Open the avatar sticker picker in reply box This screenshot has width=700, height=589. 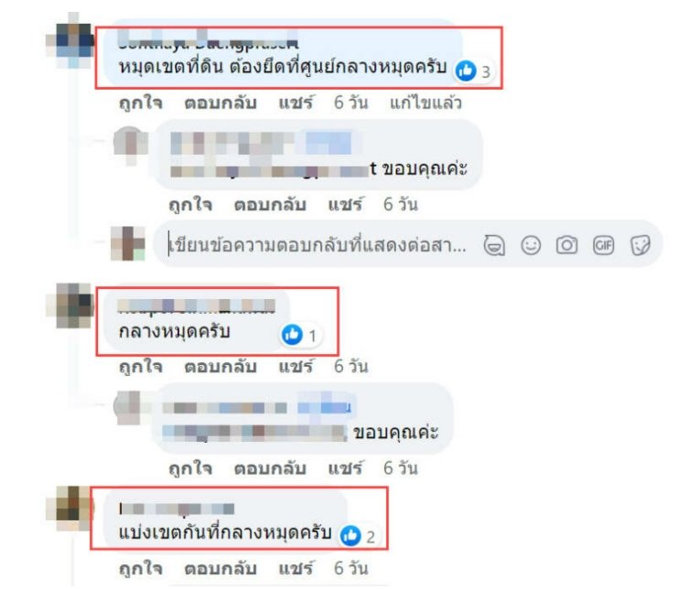494,245
